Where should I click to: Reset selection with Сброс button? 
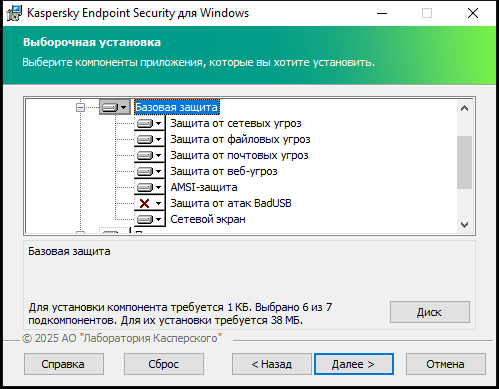click(x=164, y=364)
